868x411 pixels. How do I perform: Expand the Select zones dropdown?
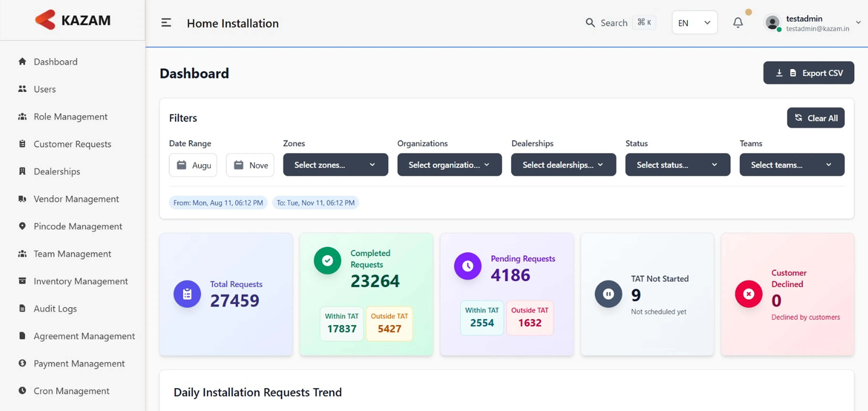[x=335, y=165]
